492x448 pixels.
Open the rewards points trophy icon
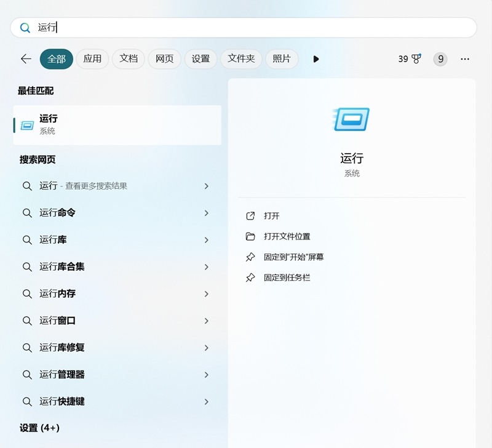click(416, 58)
